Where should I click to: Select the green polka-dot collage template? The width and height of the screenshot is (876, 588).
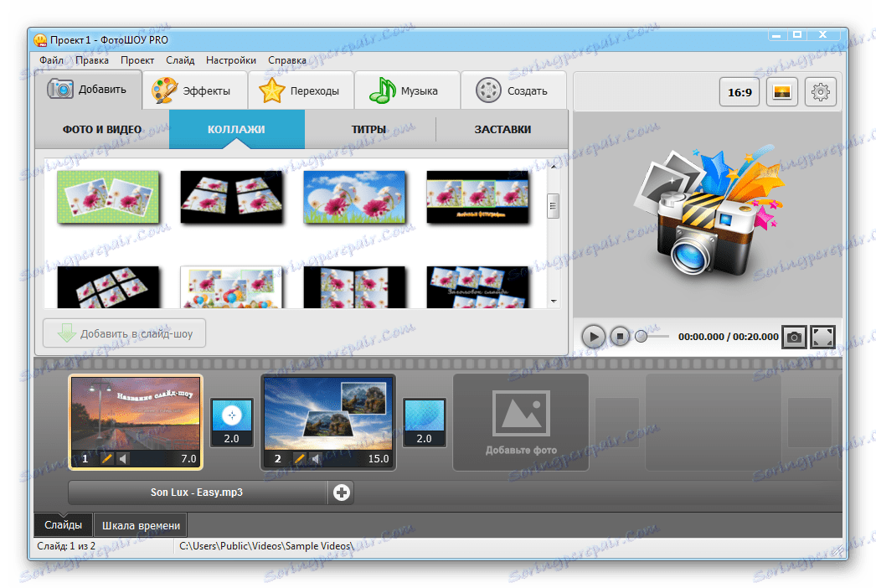pyautogui.click(x=108, y=197)
